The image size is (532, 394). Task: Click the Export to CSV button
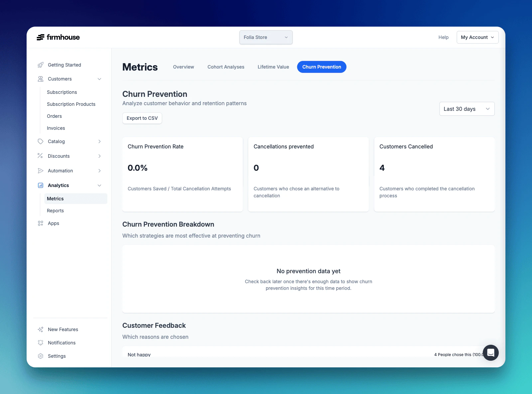pos(142,118)
